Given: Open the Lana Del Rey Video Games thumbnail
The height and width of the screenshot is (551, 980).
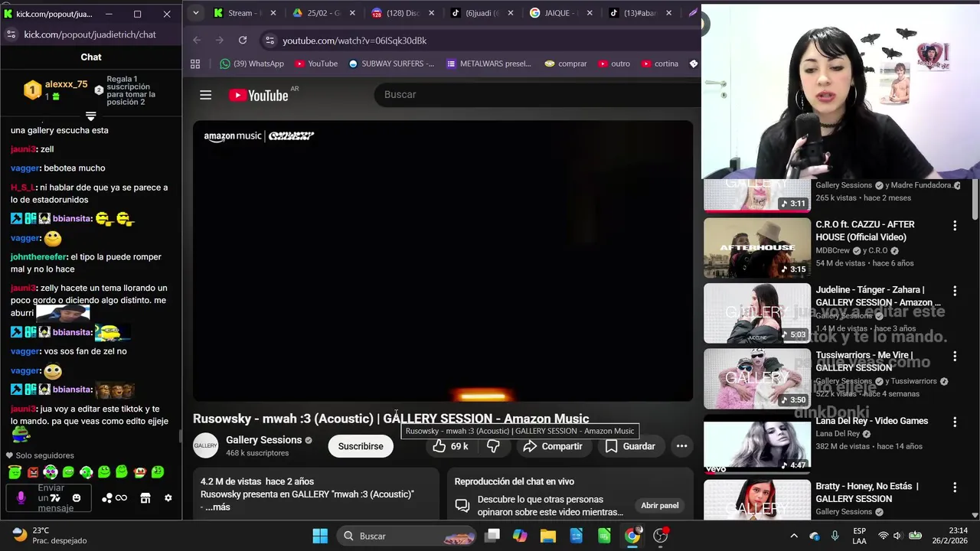Looking at the screenshot, I should pyautogui.click(x=757, y=444).
